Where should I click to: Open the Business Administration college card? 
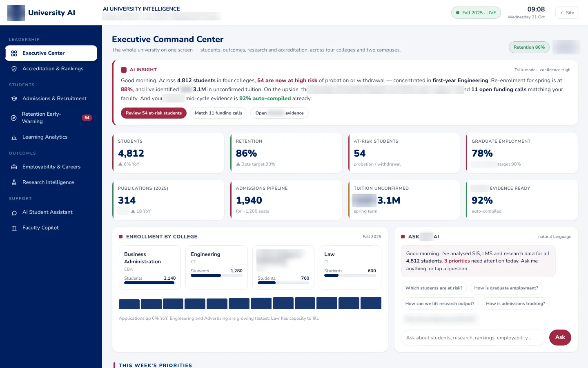coord(150,267)
